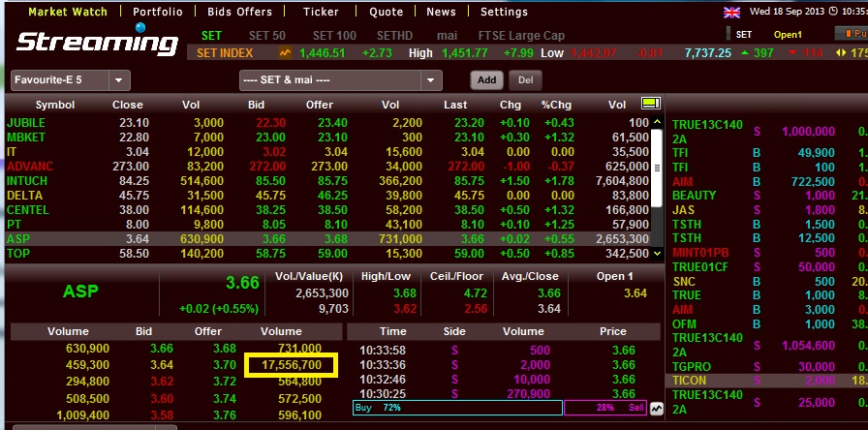
Task: Click the Buy 72% portion of the bar
Action: (458, 408)
